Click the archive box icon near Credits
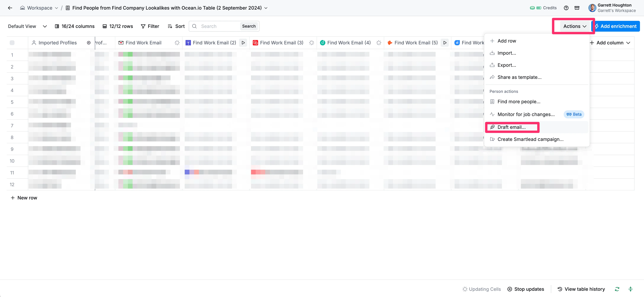This screenshot has width=644, height=297. click(x=577, y=8)
